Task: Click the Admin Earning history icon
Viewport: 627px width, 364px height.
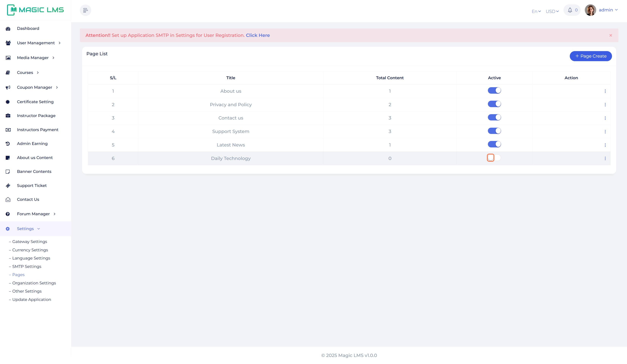Action: point(8,144)
